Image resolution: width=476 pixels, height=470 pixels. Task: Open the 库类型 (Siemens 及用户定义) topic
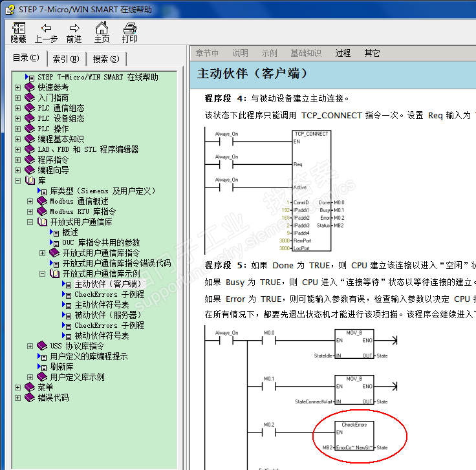coord(103,191)
